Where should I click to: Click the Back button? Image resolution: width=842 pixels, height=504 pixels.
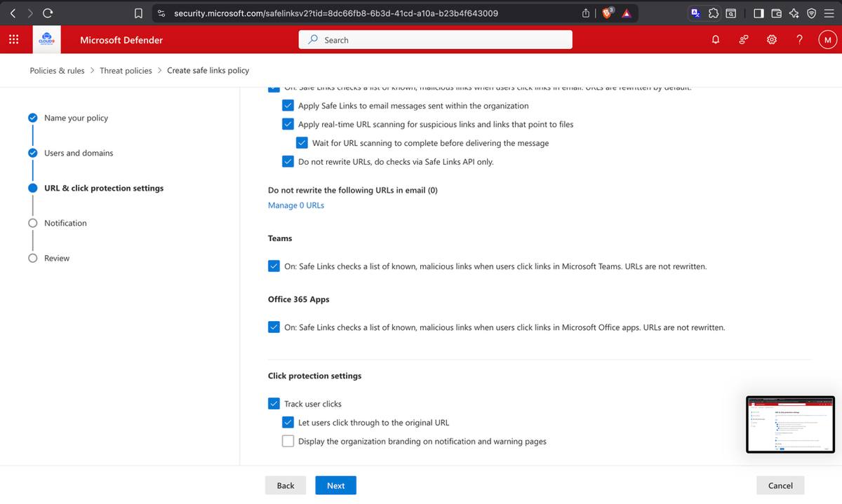[286, 485]
